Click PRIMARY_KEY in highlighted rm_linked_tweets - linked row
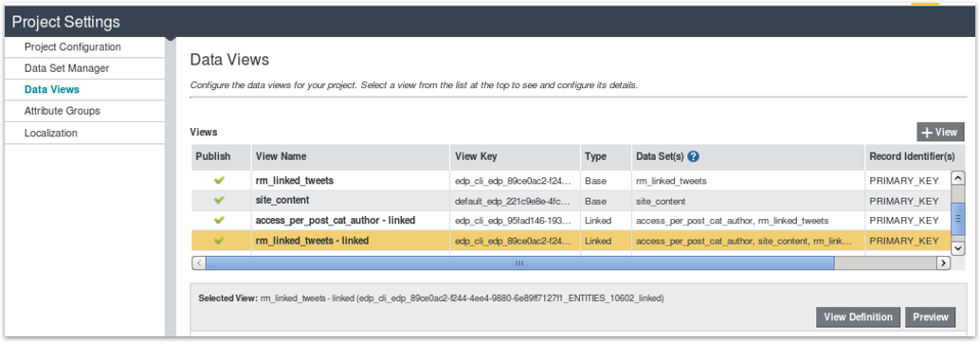980x343 pixels. click(904, 241)
